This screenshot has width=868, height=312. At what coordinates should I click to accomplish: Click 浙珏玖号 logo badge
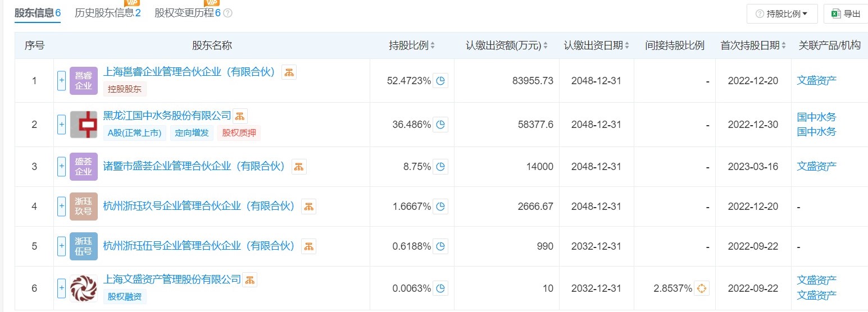click(x=84, y=207)
